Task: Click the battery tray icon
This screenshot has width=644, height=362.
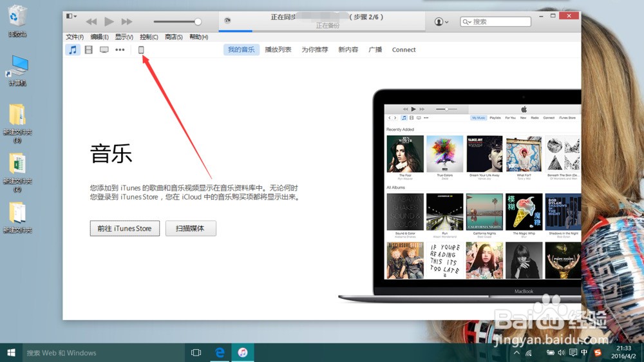Action: [551, 352]
